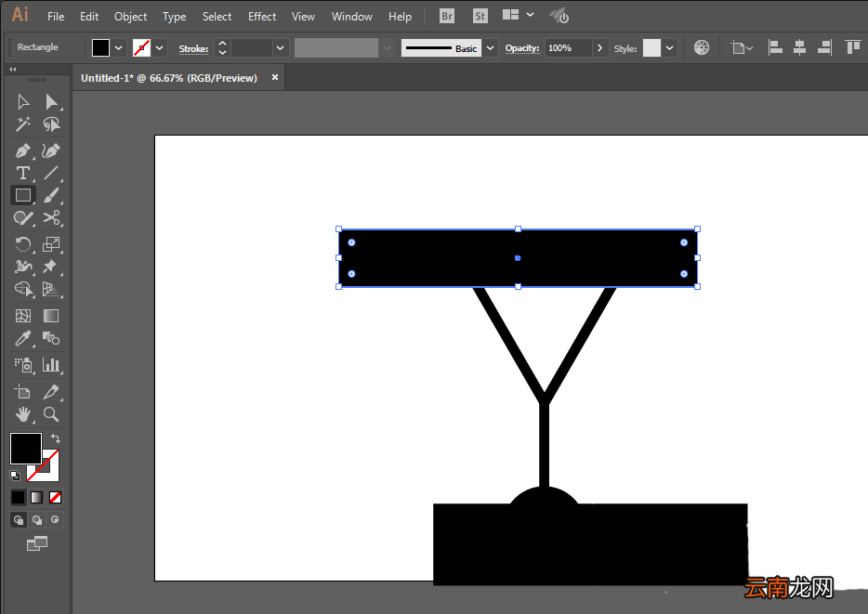The width and height of the screenshot is (868, 614).
Task: Select the Blend tool
Action: [51, 338]
